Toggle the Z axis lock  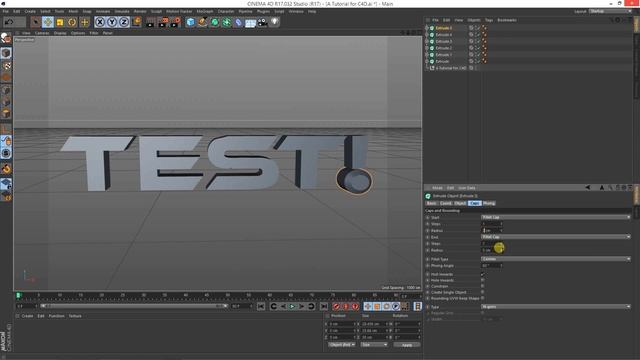[x=124, y=22]
